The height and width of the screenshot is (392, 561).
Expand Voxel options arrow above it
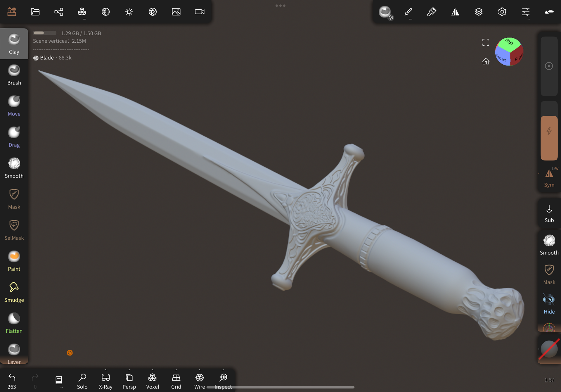click(x=153, y=370)
